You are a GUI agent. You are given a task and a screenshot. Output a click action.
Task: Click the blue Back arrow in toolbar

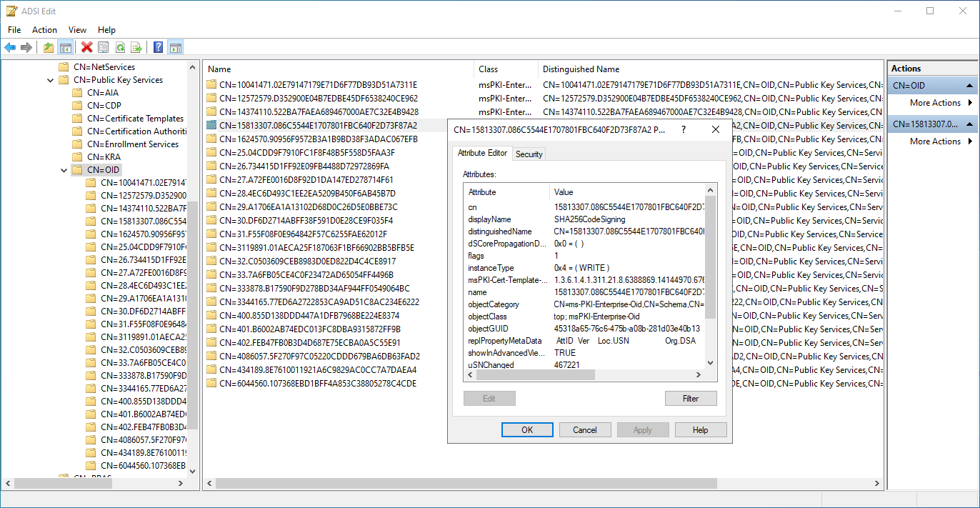10,47
